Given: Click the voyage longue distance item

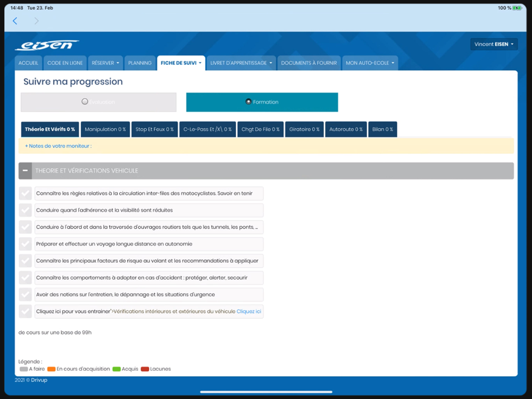Looking at the screenshot, I should (x=149, y=244).
